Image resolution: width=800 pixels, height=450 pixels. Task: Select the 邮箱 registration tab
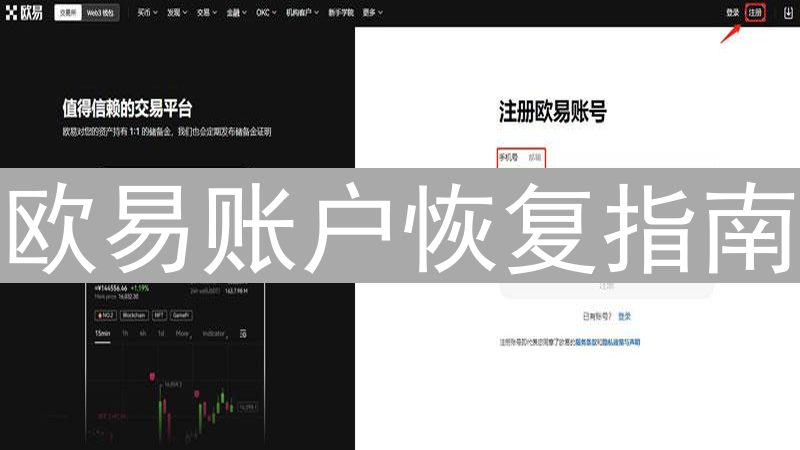click(535, 157)
